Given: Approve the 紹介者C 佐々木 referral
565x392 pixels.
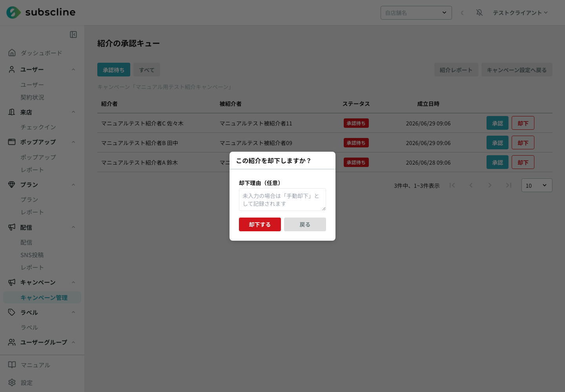Looking at the screenshot, I should tap(498, 123).
